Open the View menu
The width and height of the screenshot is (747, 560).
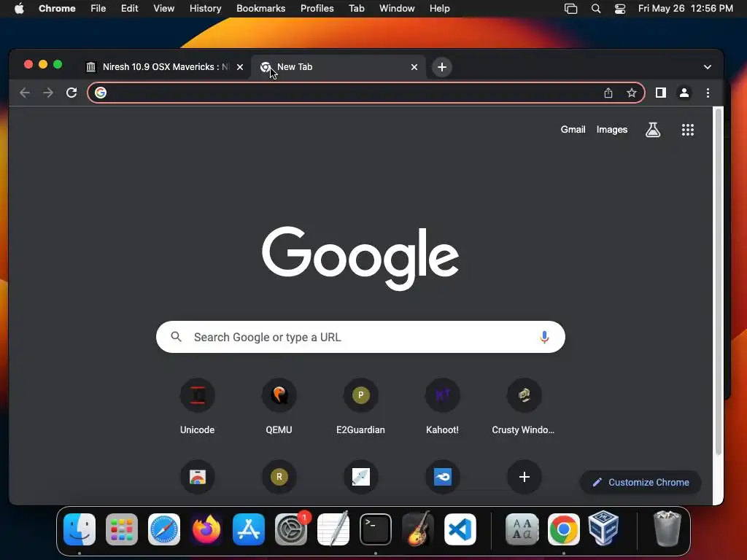coord(164,9)
